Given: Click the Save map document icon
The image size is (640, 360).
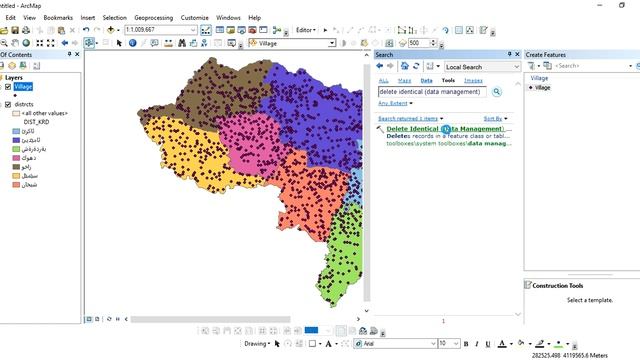Looking at the screenshot, I should tap(15, 30).
